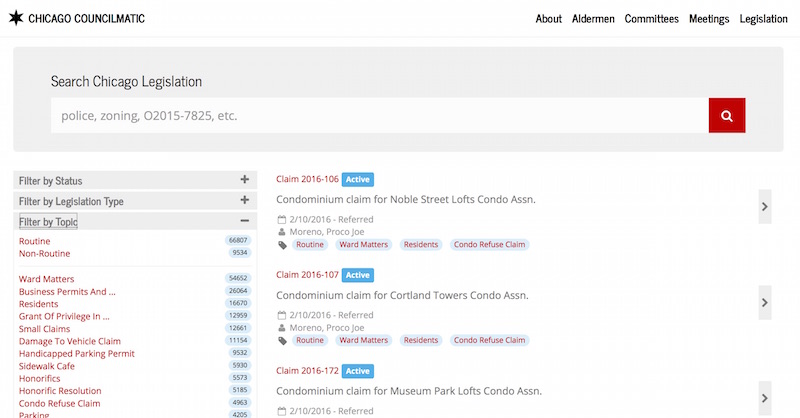The width and height of the screenshot is (800, 418).
Task: Go to Chicago Councilmatic home title
Action: (86, 18)
